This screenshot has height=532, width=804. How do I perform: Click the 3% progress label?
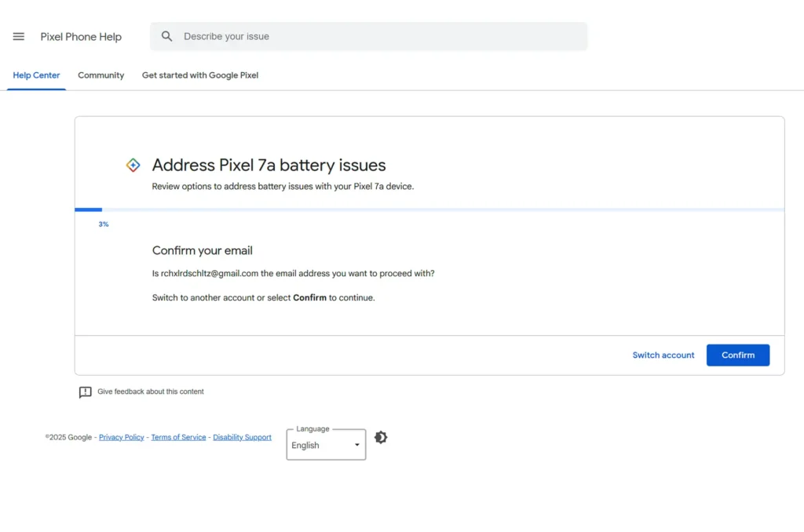pyautogui.click(x=104, y=224)
